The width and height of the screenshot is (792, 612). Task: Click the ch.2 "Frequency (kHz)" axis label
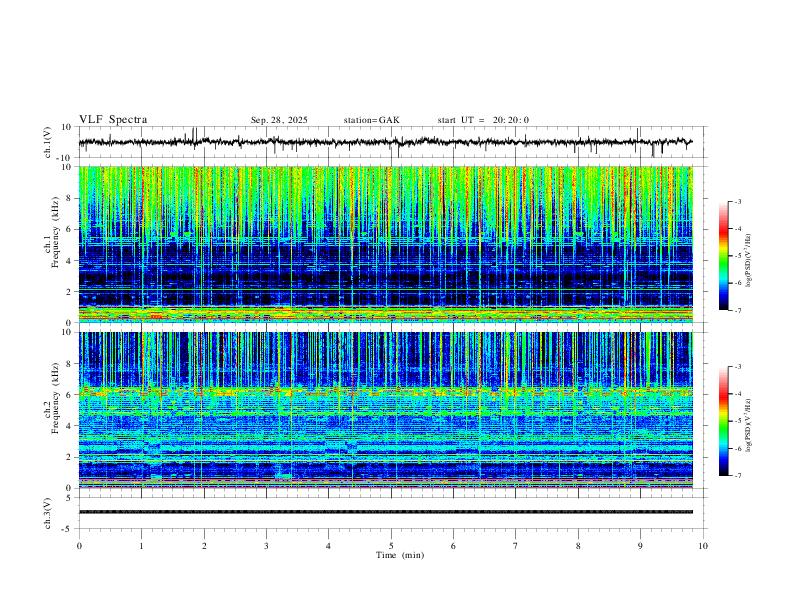(56, 398)
